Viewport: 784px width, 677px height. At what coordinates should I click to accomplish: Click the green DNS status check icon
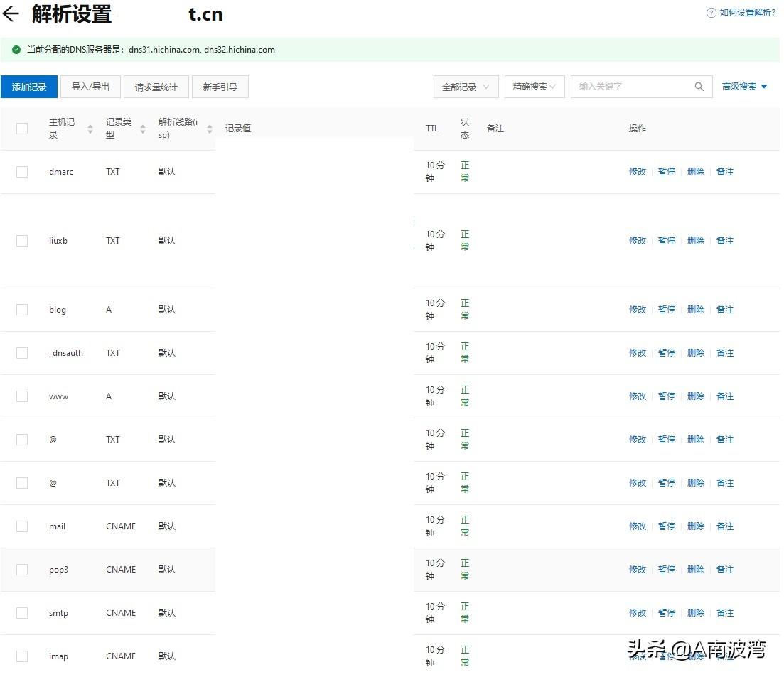coord(16,50)
